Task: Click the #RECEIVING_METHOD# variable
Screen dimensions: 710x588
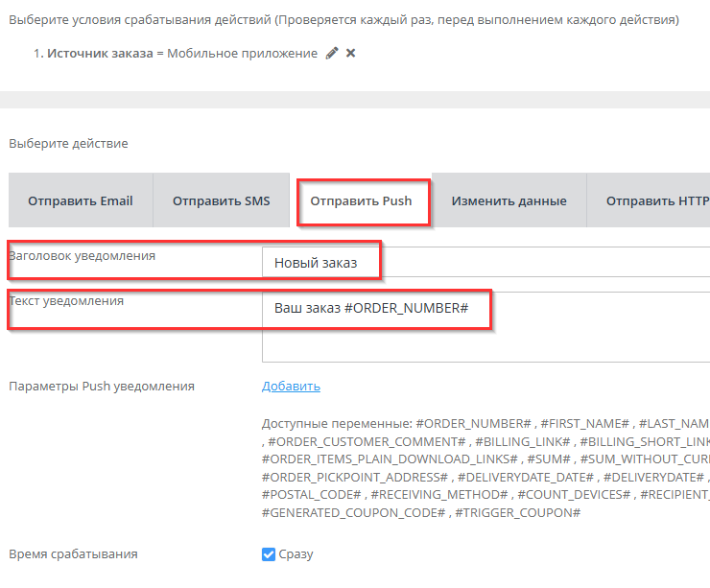Action: tap(438, 494)
